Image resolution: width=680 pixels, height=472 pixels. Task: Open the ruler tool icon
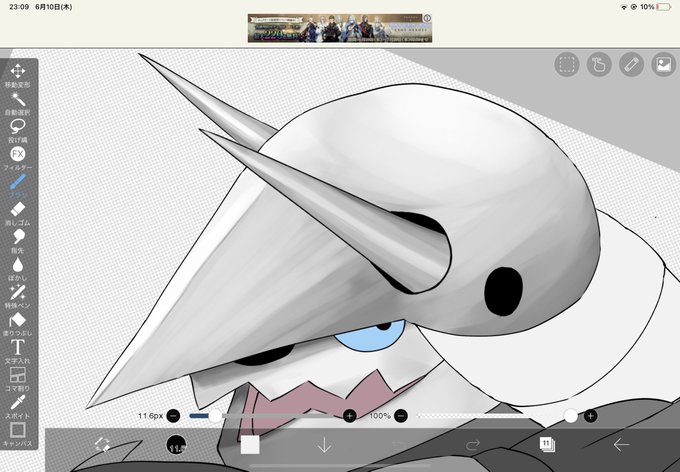pos(631,65)
